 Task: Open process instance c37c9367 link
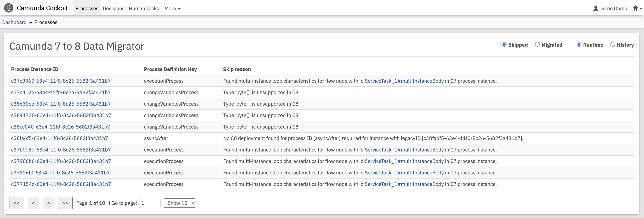tap(61, 81)
